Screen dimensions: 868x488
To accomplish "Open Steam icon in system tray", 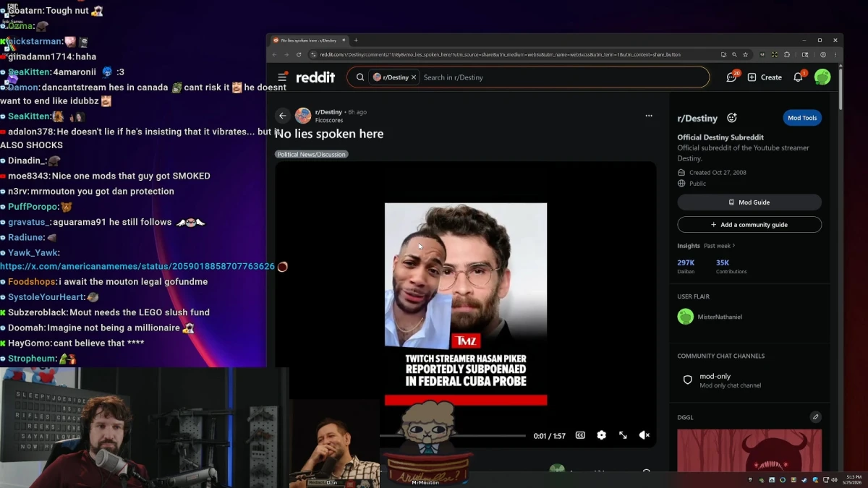I will point(804,480).
